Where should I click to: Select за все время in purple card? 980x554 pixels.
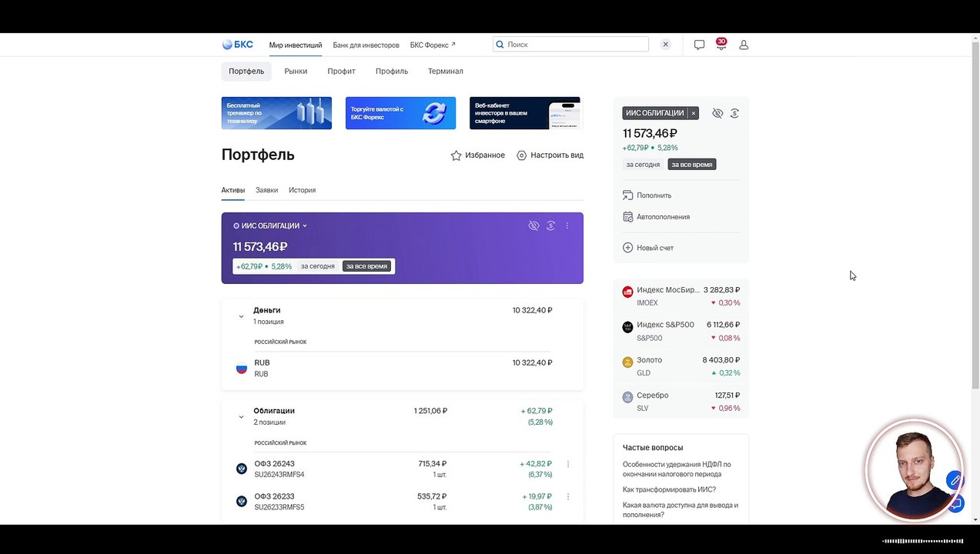[366, 266]
